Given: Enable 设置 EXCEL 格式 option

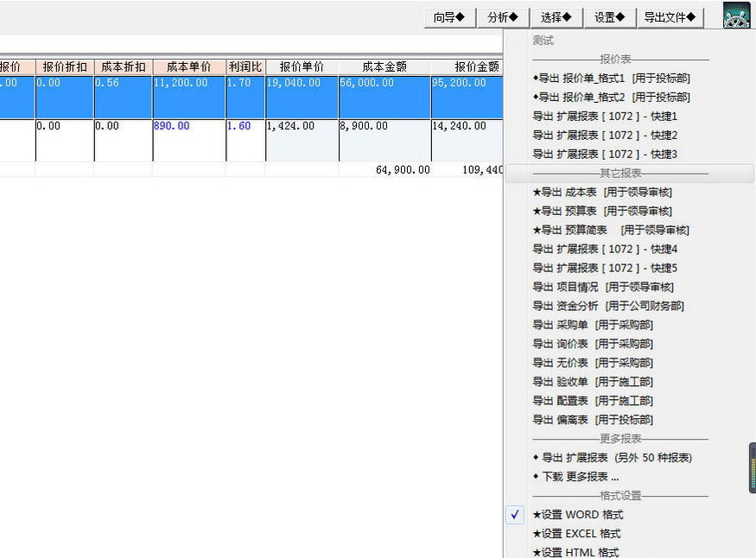Looking at the screenshot, I should click(576, 534).
